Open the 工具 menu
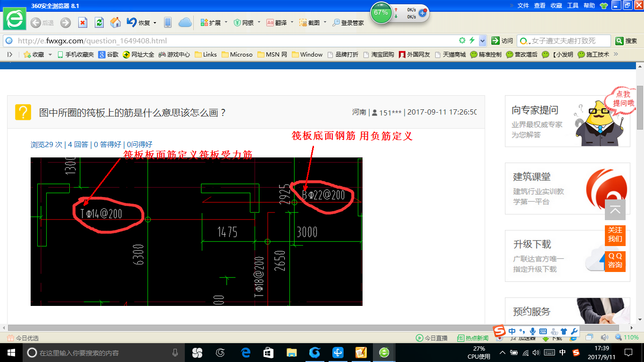This screenshot has width=644, height=362. (x=573, y=6)
